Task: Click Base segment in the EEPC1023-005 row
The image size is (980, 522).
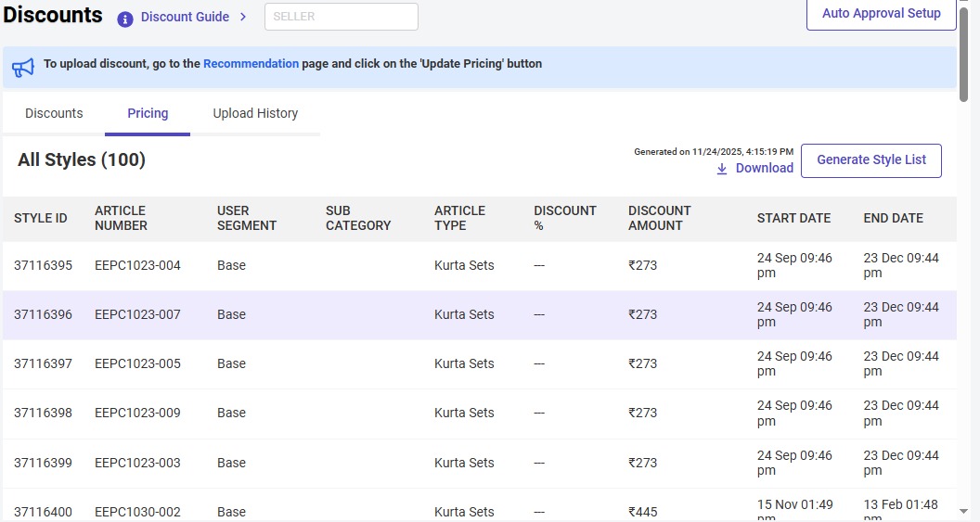Action: coord(231,364)
